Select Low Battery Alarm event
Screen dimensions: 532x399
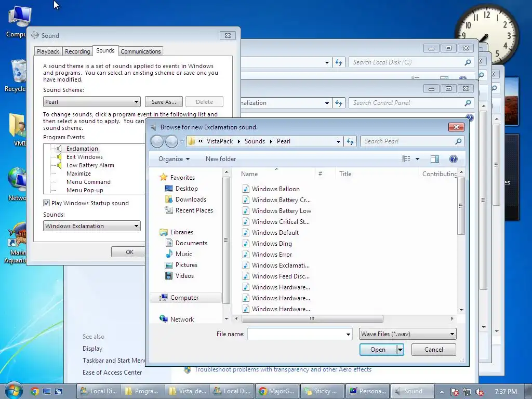tap(90, 165)
